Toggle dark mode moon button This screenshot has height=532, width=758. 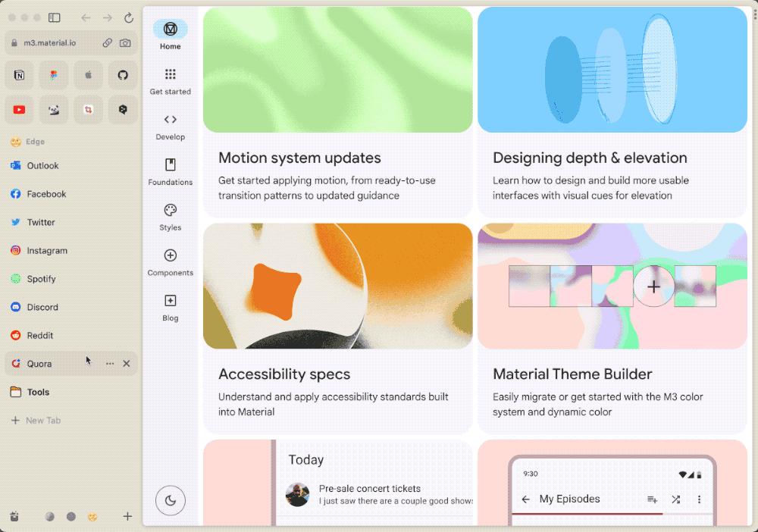(170, 500)
